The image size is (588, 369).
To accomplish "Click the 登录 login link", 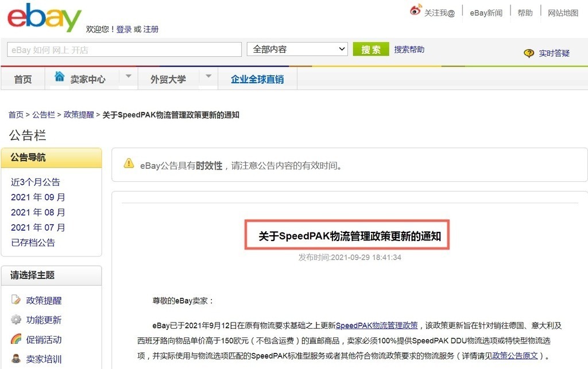I will pyautogui.click(x=124, y=29).
